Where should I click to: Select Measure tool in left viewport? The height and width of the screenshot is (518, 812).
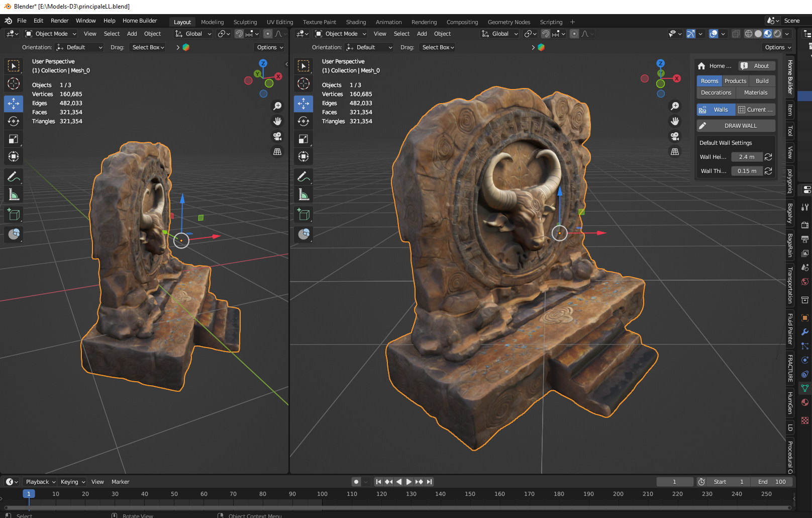14,194
